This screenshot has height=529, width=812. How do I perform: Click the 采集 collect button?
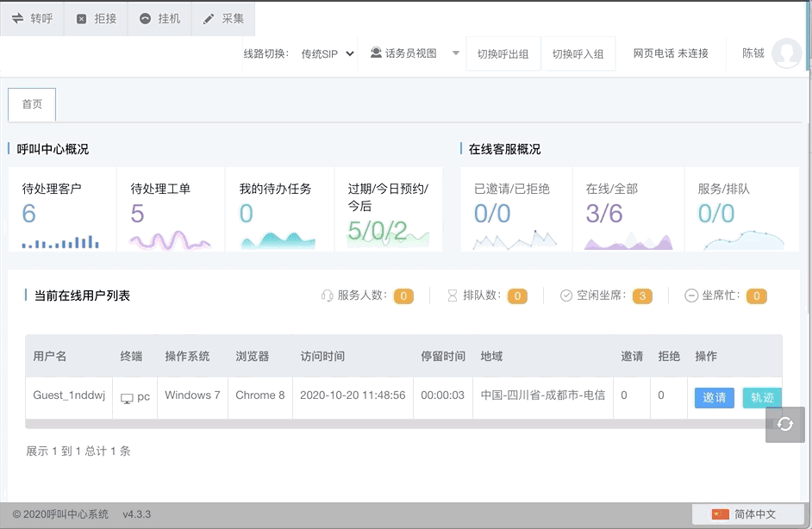[x=223, y=19]
